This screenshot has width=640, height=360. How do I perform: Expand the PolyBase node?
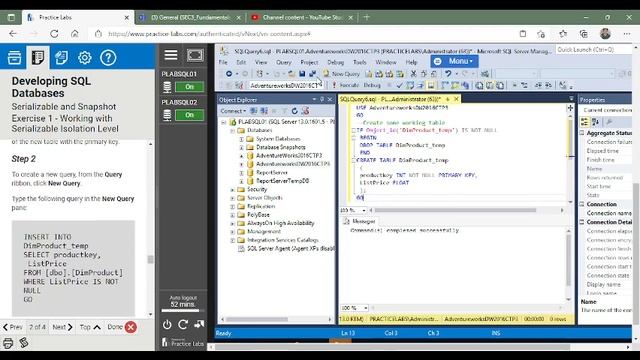click(x=232, y=215)
